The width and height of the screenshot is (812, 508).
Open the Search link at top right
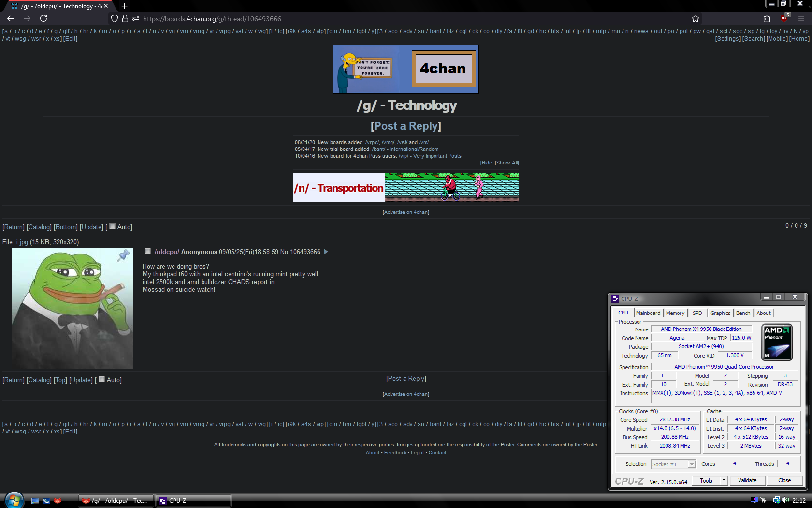tap(754, 39)
